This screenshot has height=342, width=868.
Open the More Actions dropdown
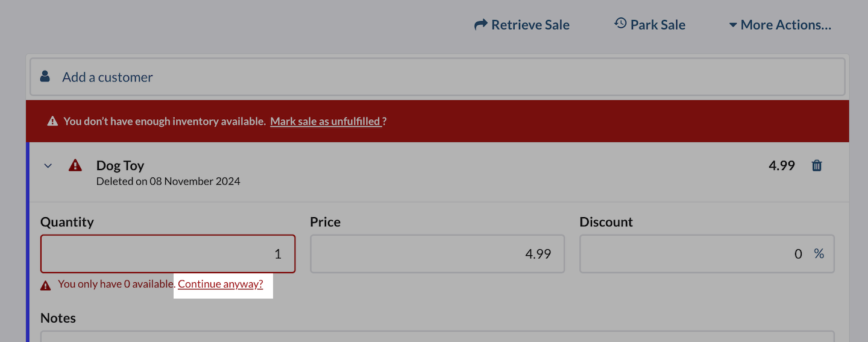click(780, 25)
